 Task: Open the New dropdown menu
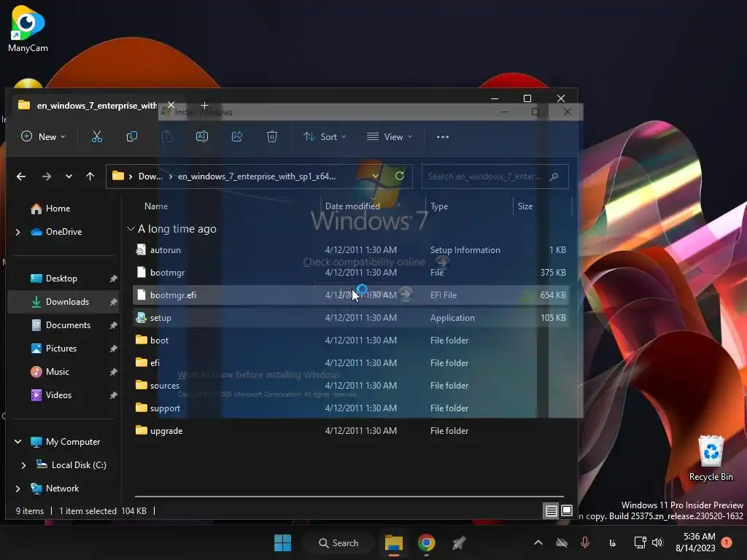43,137
